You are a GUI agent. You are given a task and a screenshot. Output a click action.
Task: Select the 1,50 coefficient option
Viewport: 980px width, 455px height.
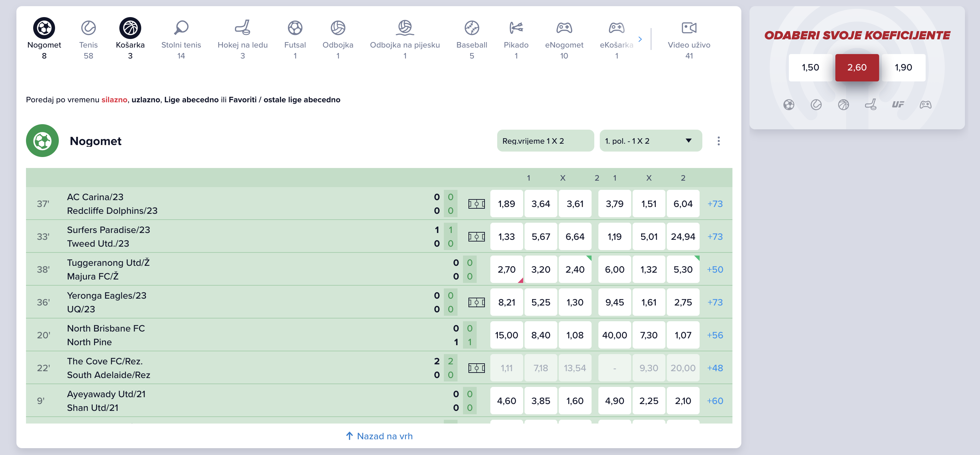click(810, 68)
